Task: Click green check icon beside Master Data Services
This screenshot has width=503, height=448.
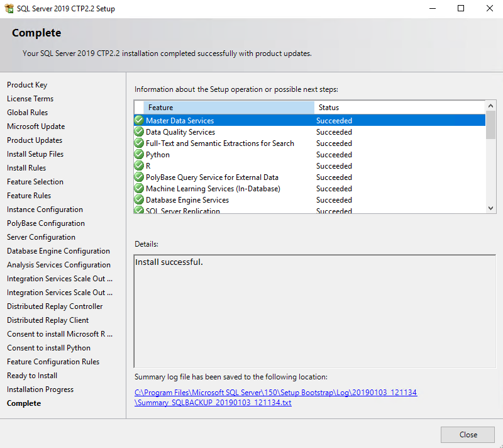Action: (x=139, y=120)
